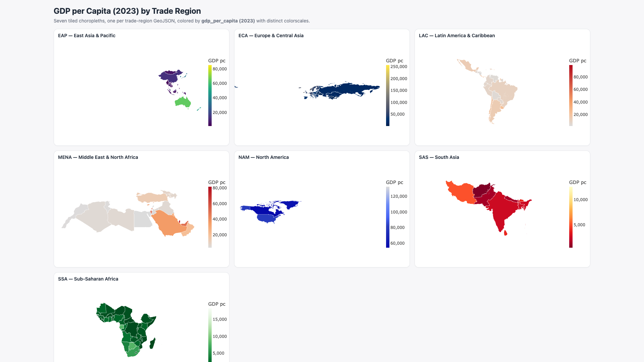
Task: Click the 'GDP pc' legend title in NAM card
Action: click(x=394, y=182)
